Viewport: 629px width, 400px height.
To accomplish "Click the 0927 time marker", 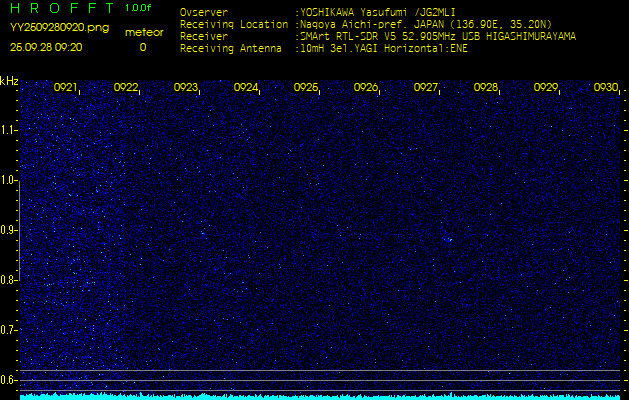I will point(425,87).
